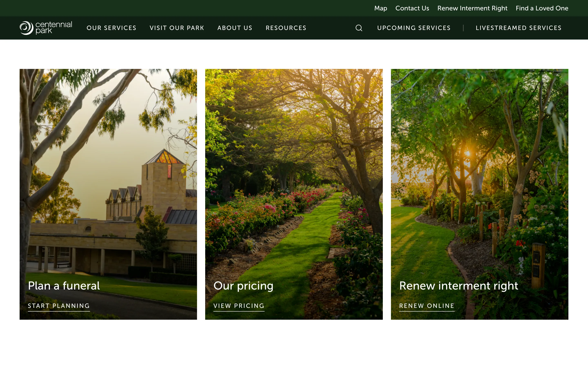Image resolution: width=588 pixels, height=367 pixels.
Task: Click Find a Loved One
Action: 542,8
